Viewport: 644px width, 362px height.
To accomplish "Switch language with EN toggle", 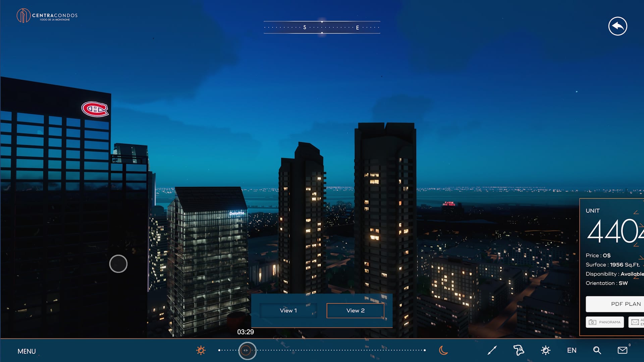I will click(x=572, y=350).
